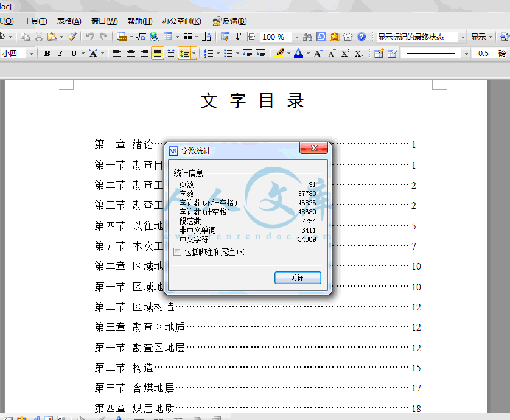Open the 小四 font size dropdown
Screen dimensions: 510x420
31,54
